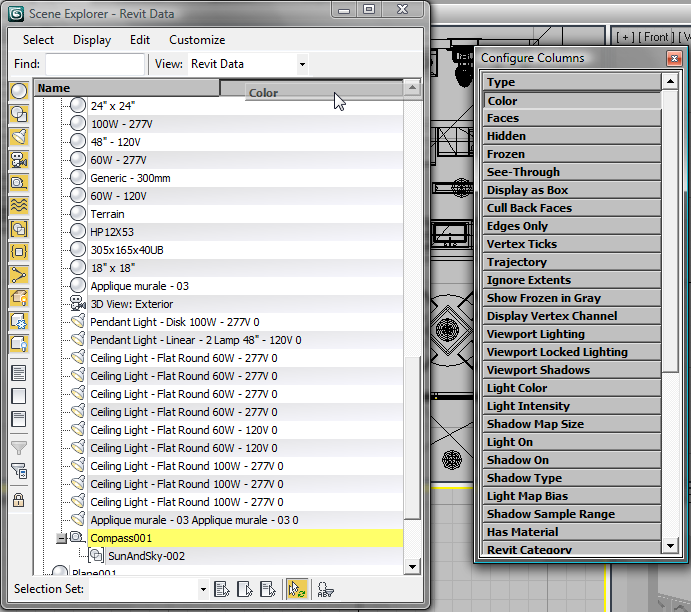Select Display as Box column

572,190
